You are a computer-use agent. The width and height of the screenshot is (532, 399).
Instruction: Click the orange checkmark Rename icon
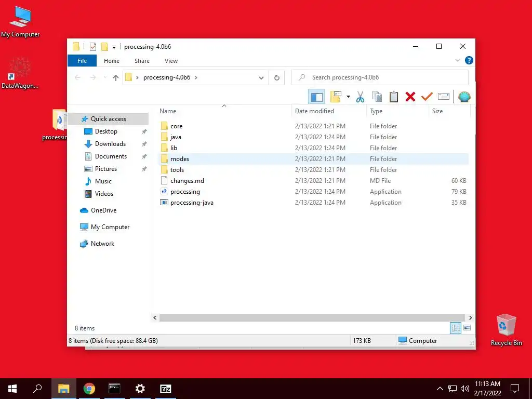pos(427,97)
